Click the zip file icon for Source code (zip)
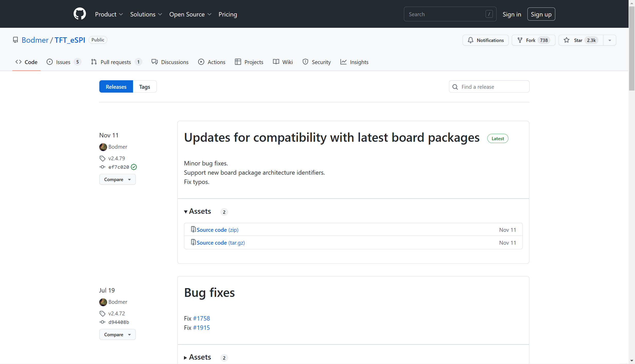 193,229
